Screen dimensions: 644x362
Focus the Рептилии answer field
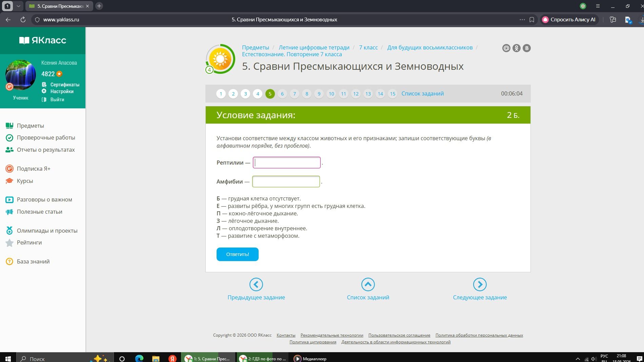(286, 163)
